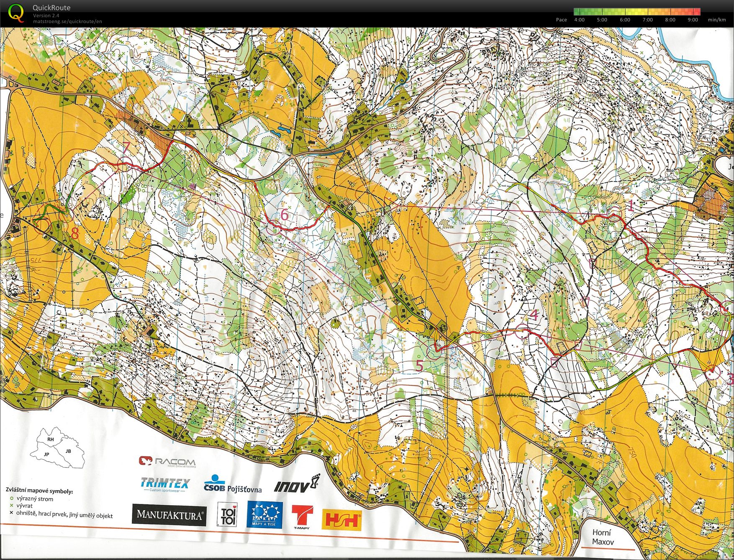Click the 'výrazný strom' legend entry
This screenshot has width=734, height=560.
click(x=31, y=499)
